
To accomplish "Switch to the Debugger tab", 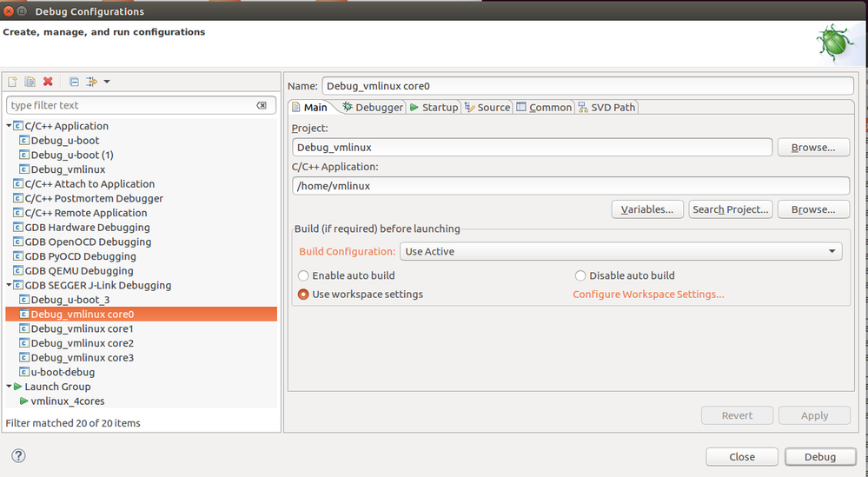I will pyautogui.click(x=374, y=107).
